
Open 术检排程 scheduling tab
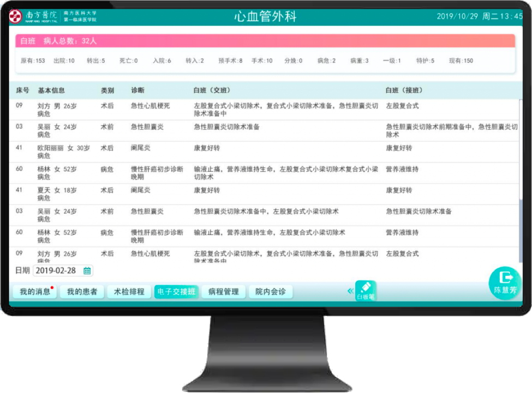click(x=129, y=292)
